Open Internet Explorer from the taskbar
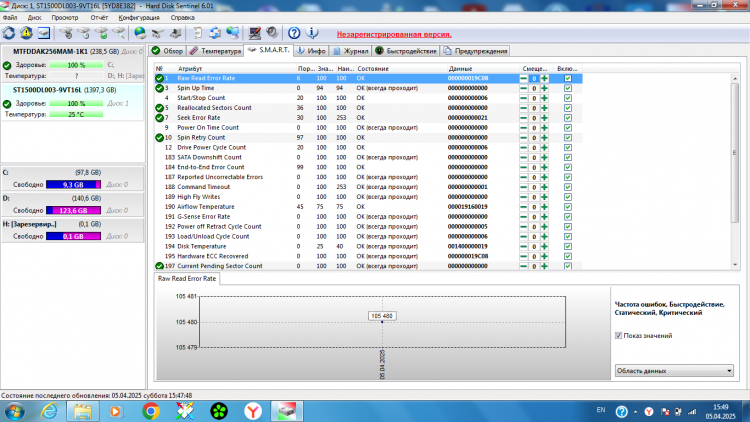The image size is (750, 422). coord(49,411)
